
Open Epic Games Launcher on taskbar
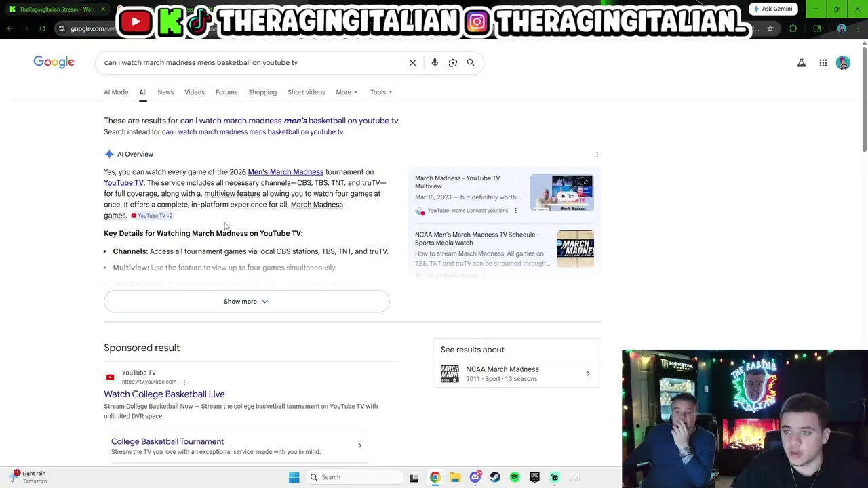click(534, 477)
